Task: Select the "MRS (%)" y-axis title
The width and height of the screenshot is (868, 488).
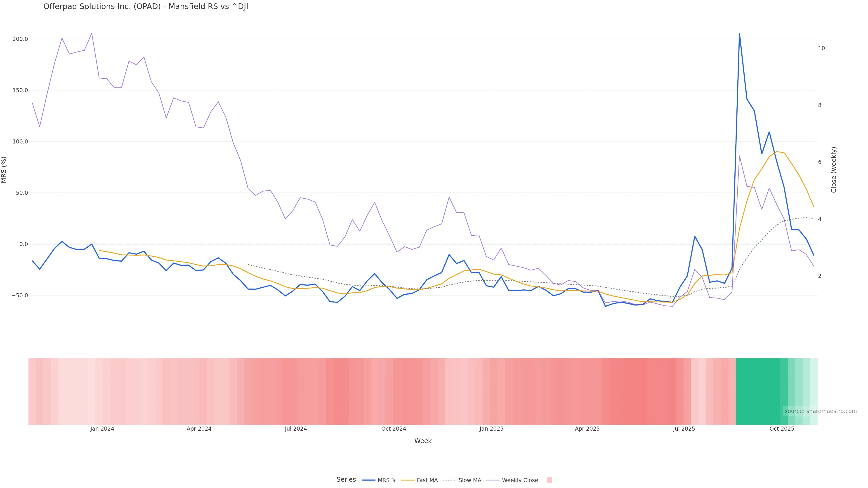Action: click(4, 169)
